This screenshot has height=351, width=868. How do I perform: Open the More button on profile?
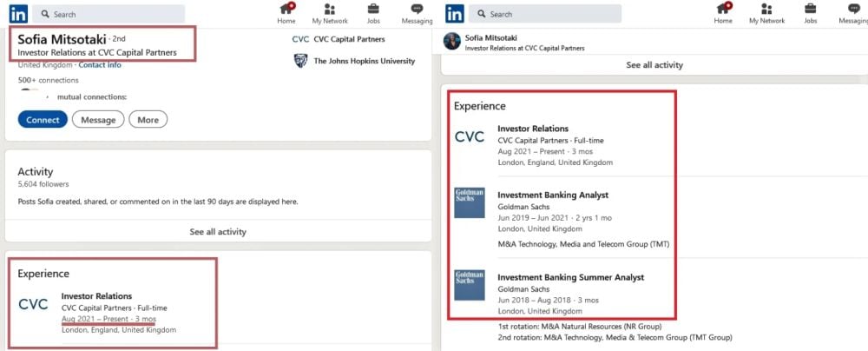[148, 120]
